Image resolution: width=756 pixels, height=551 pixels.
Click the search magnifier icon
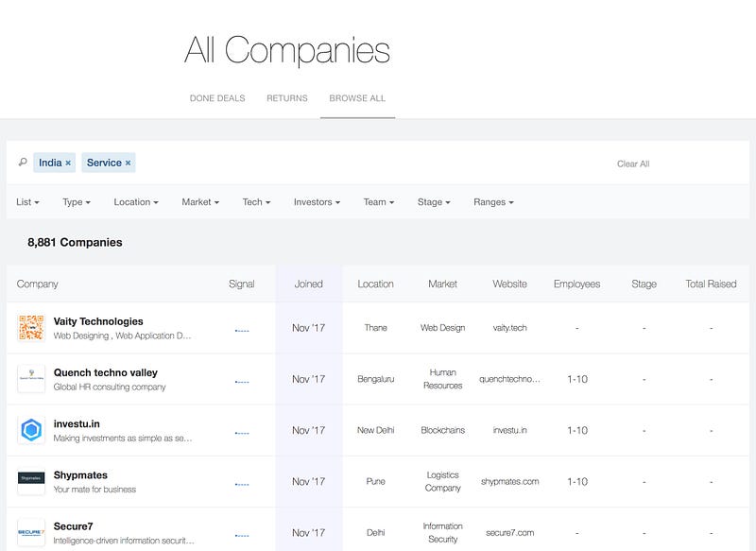pos(23,163)
